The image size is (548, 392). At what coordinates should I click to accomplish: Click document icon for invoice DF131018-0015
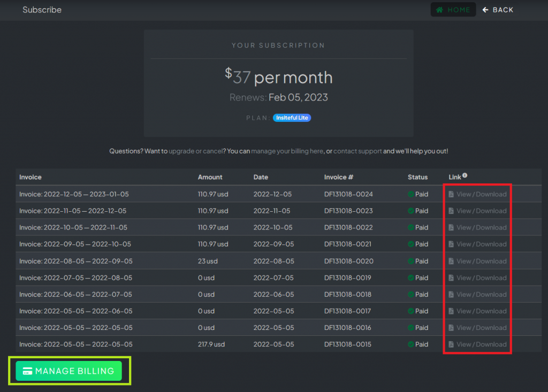pos(451,344)
